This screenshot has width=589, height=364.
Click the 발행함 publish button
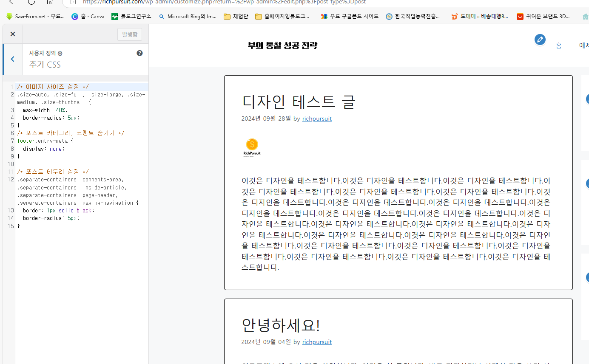click(x=130, y=34)
